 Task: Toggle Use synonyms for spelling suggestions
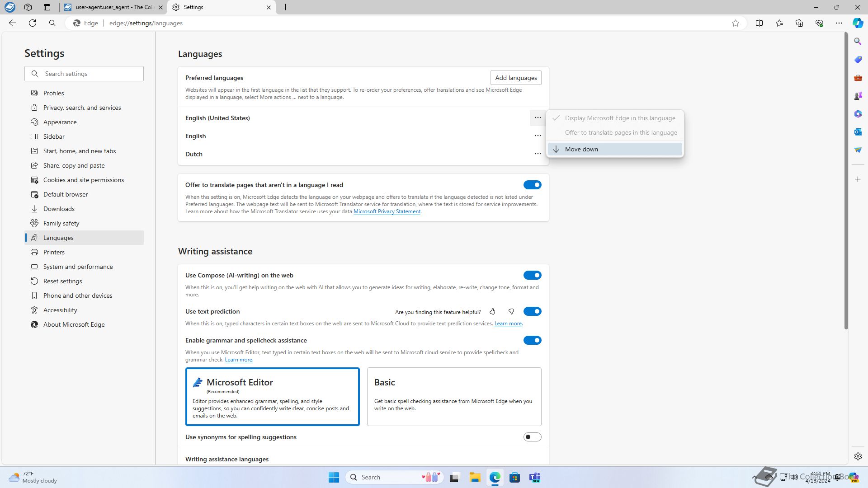click(533, 437)
